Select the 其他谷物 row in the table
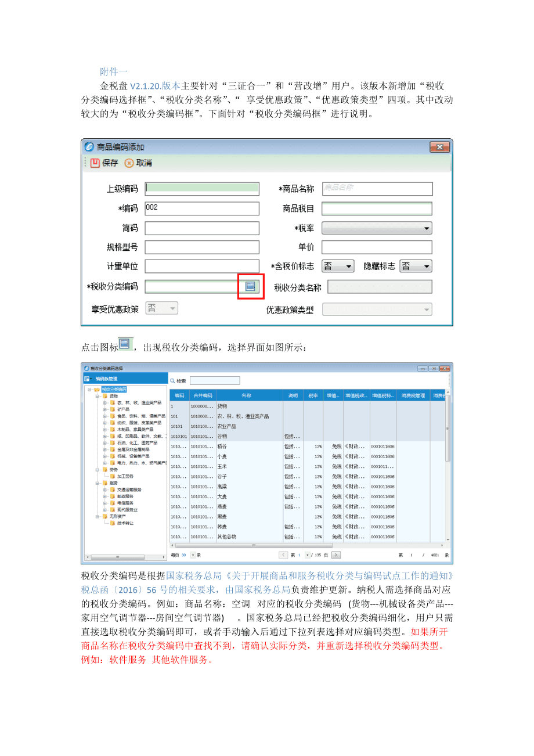534x756 pixels. pyautogui.click(x=307, y=537)
